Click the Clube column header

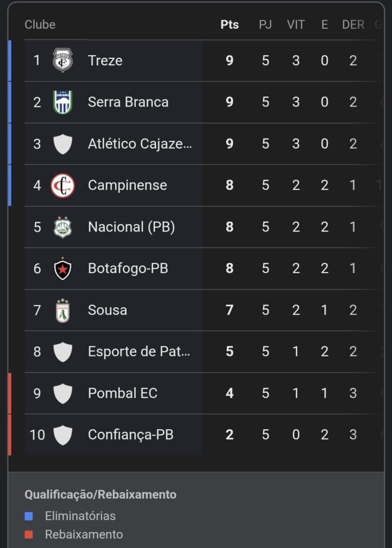point(40,25)
